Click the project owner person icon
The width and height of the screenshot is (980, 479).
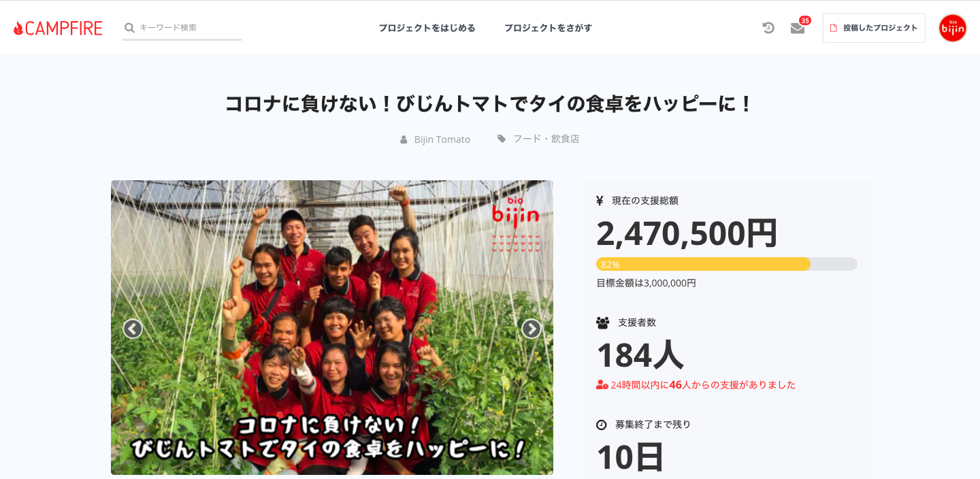tap(404, 139)
